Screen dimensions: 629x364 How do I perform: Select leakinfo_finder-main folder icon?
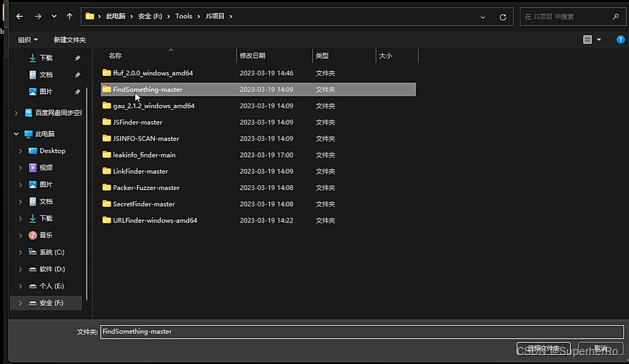[106, 155]
